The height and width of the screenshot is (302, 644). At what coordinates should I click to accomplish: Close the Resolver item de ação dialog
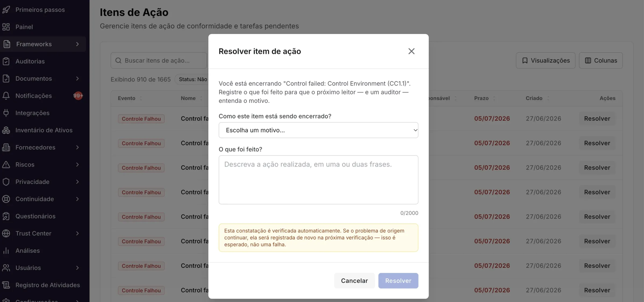pyautogui.click(x=411, y=51)
